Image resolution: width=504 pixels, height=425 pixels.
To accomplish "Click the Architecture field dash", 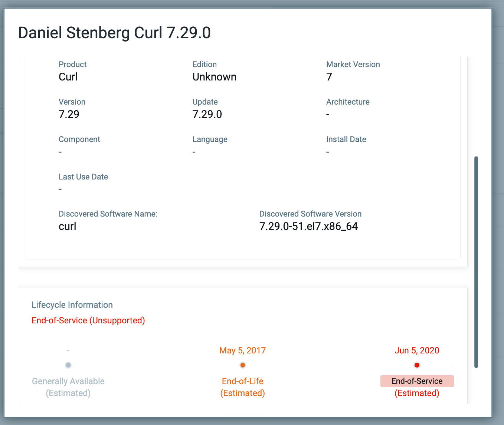I will pyautogui.click(x=327, y=114).
